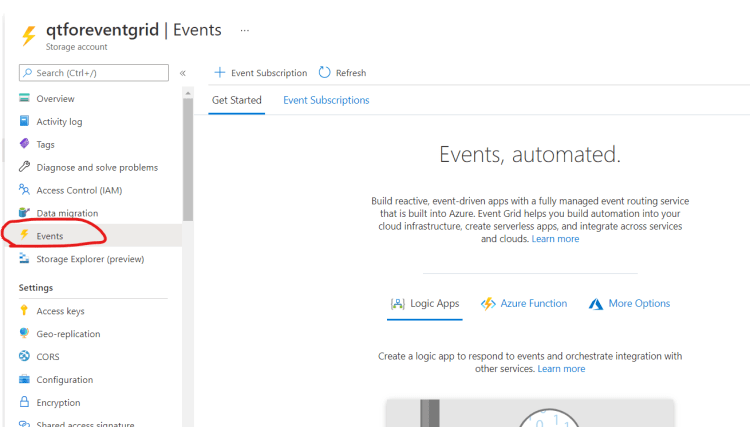The image size is (750, 427).
Task: Select the Azure Function tab label
Action: click(534, 303)
